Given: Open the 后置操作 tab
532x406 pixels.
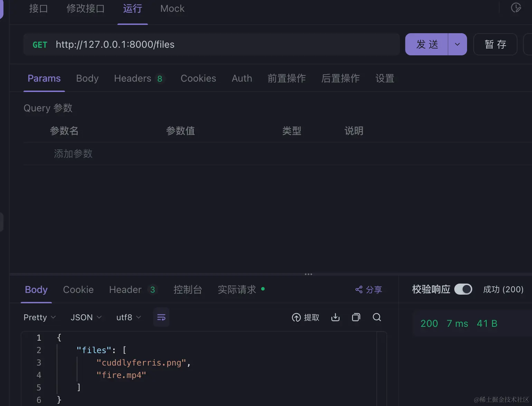Looking at the screenshot, I should coord(341,79).
